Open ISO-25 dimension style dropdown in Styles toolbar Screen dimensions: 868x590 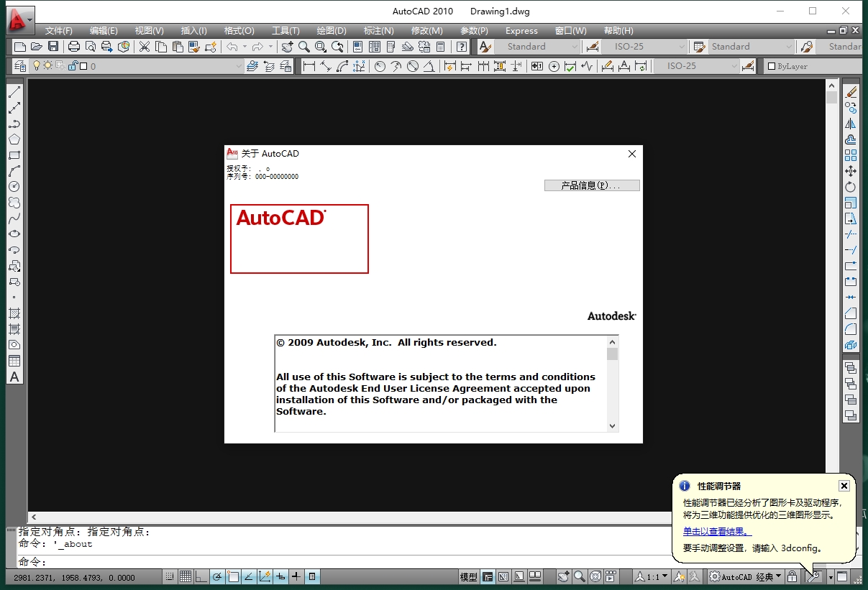pyautogui.click(x=644, y=47)
